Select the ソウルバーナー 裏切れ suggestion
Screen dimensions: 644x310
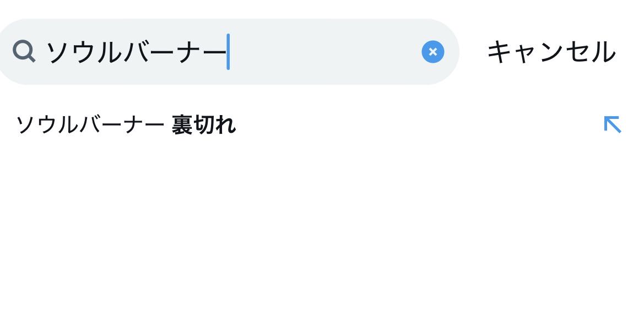[x=126, y=126]
